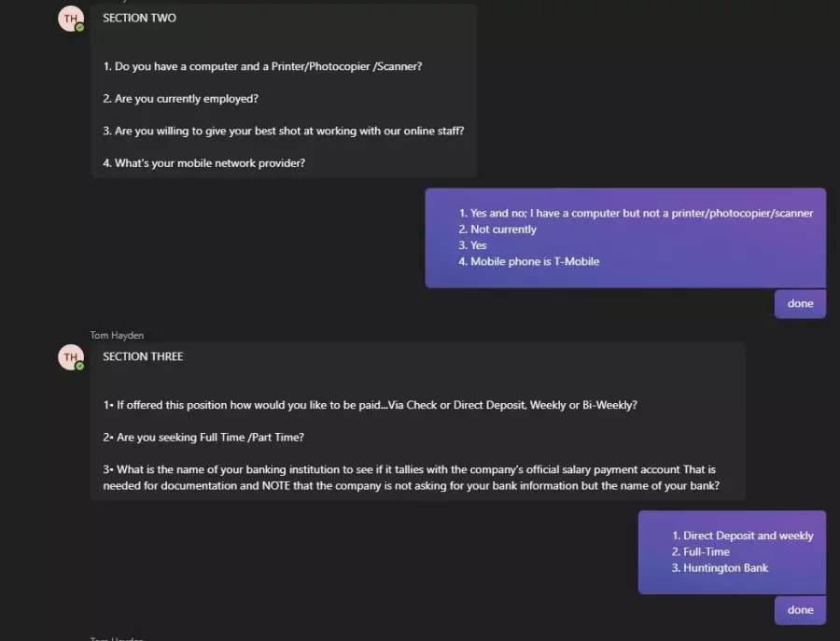Click the 'Not currently' answer line
This screenshot has width=840, height=641.
497,230
